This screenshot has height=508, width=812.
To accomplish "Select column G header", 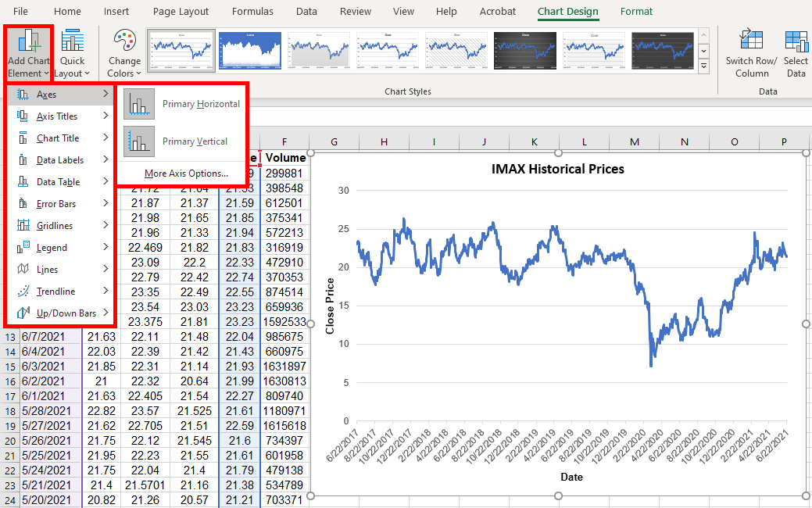I will coord(334,142).
